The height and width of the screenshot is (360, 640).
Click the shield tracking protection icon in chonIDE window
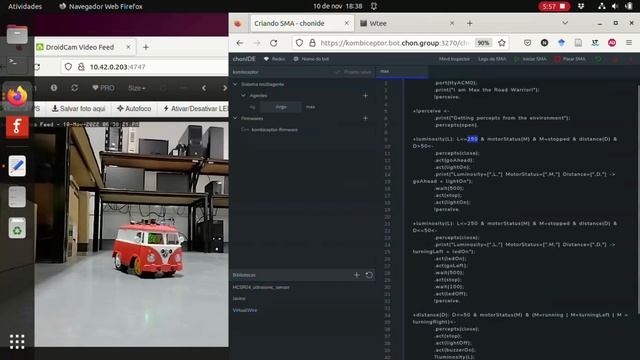(x=299, y=43)
